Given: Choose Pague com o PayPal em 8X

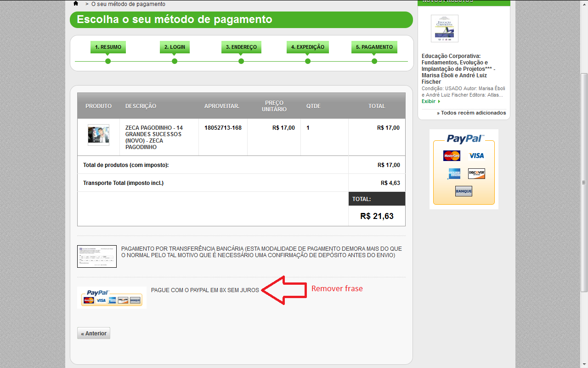Looking at the screenshot, I should coord(205,290).
